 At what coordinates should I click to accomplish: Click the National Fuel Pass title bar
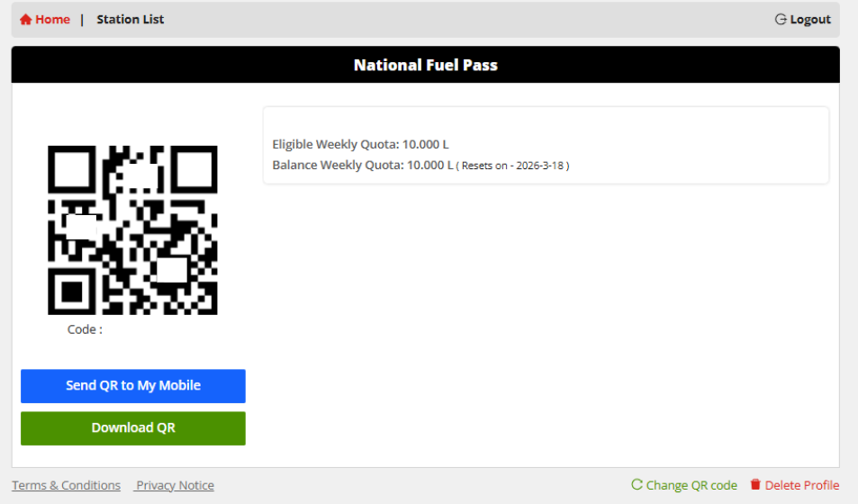click(x=425, y=65)
